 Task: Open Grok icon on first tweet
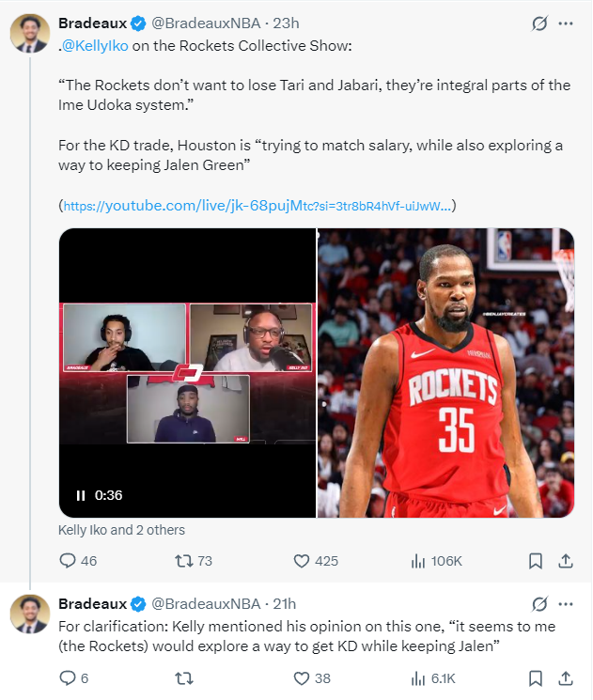click(539, 23)
